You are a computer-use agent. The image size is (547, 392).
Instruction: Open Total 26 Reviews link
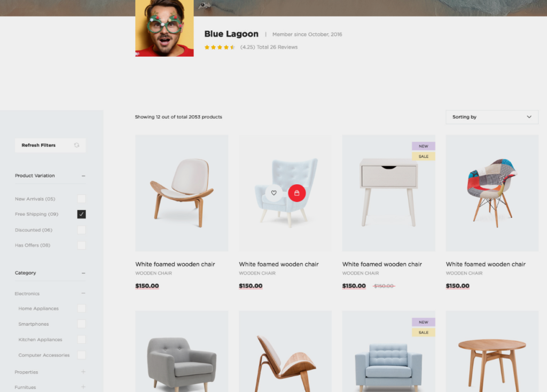click(277, 47)
